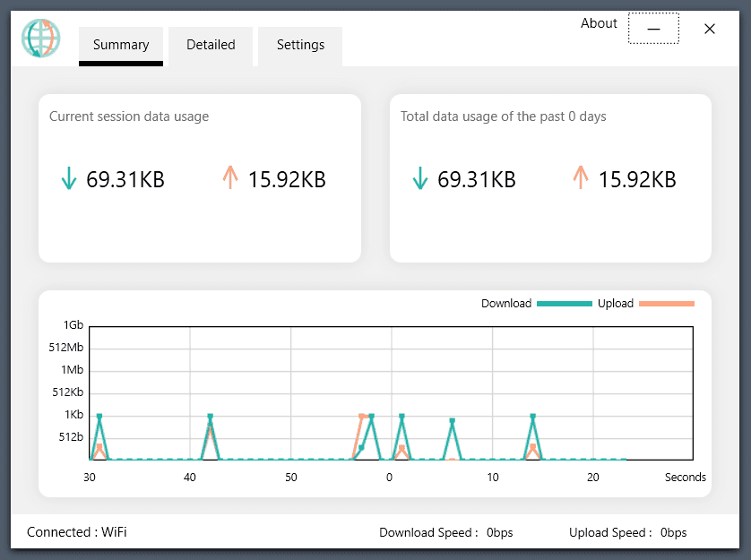Toggle the Download series via its legend entry
The height and width of the screenshot is (560, 751).
(506, 304)
